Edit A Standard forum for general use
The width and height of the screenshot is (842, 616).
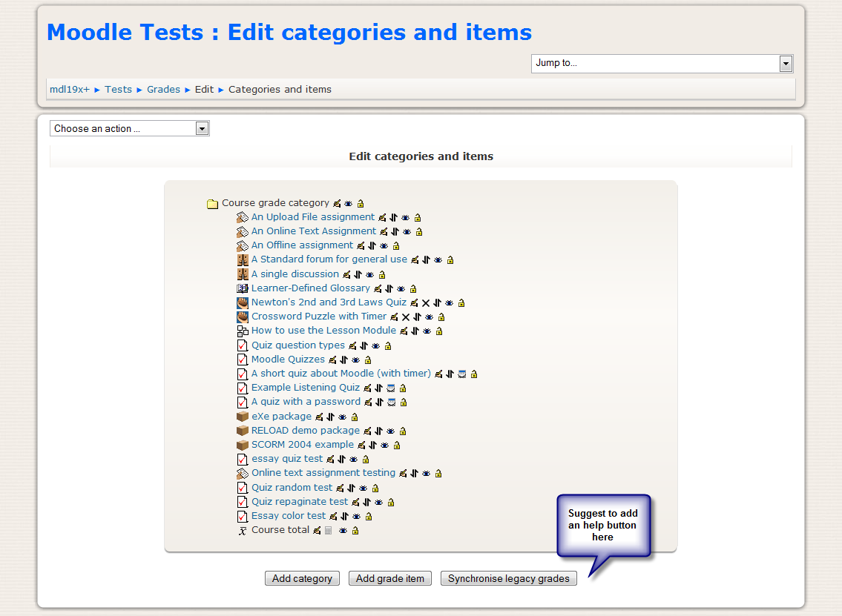(415, 259)
